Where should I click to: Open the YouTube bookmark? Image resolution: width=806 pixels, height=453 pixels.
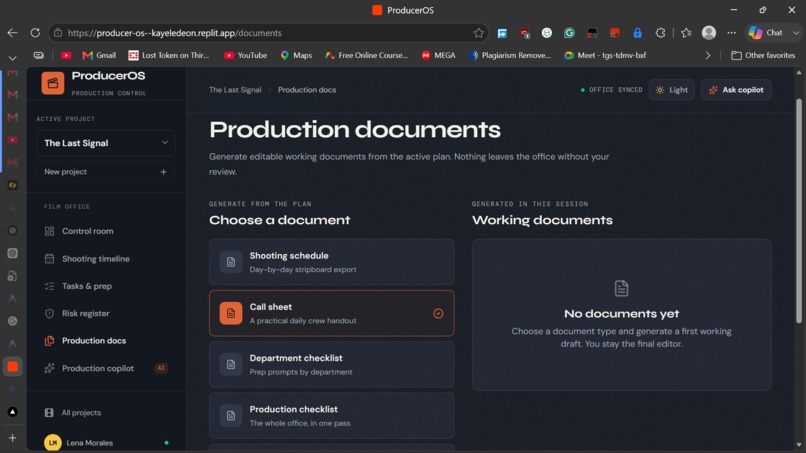point(246,55)
